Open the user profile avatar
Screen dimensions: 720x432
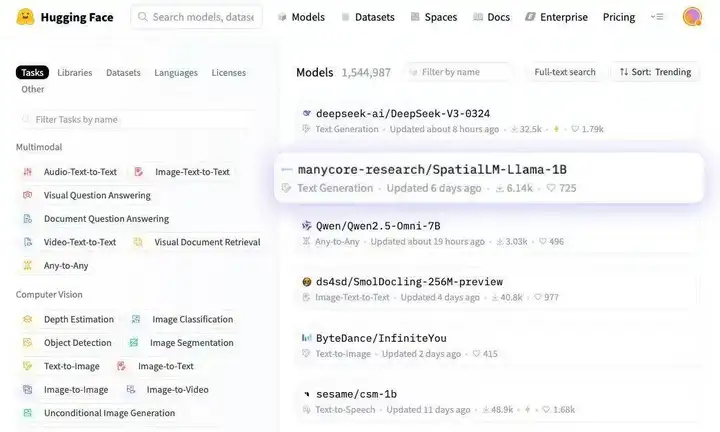coord(692,17)
